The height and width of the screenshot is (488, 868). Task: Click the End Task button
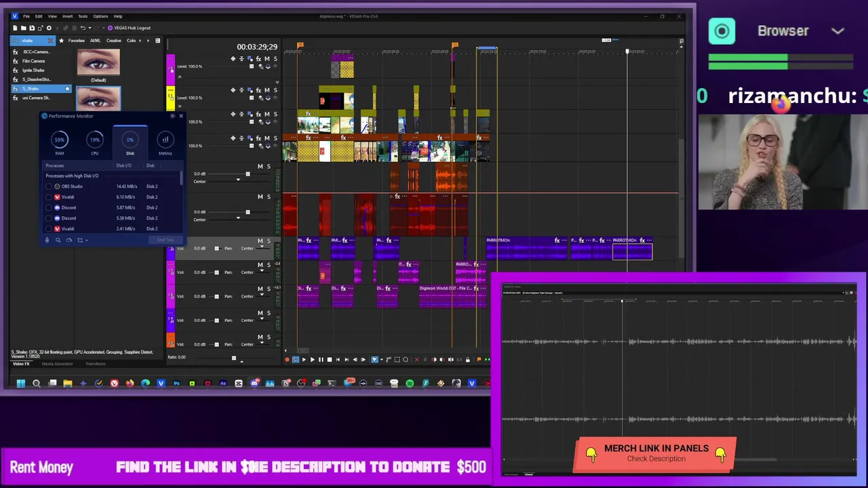click(x=165, y=240)
